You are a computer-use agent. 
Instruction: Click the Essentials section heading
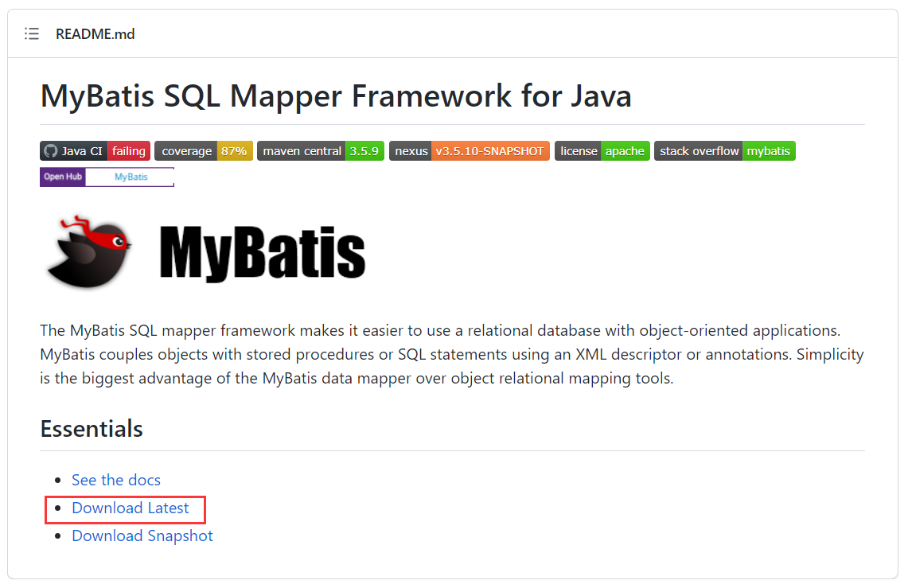point(92,429)
